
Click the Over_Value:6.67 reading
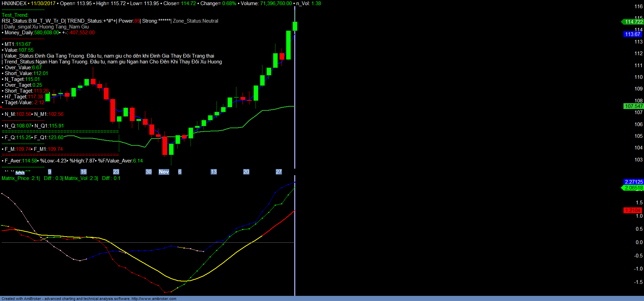pyautogui.click(x=23, y=68)
